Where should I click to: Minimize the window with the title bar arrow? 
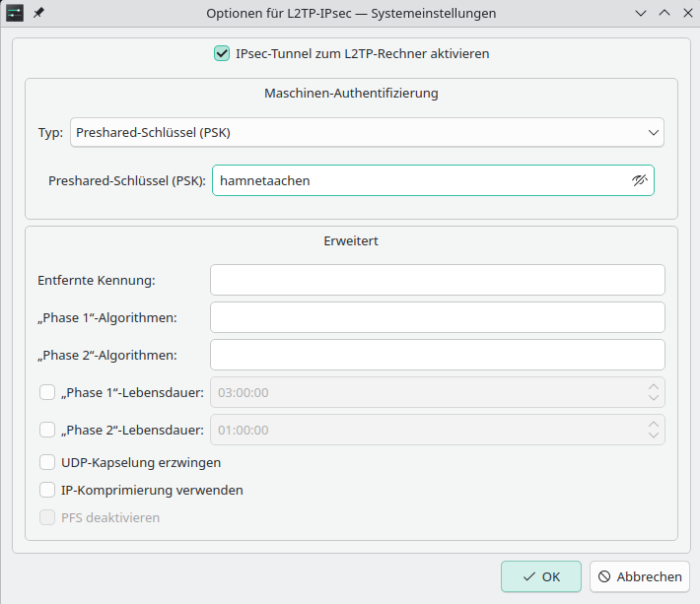(641, 13)
